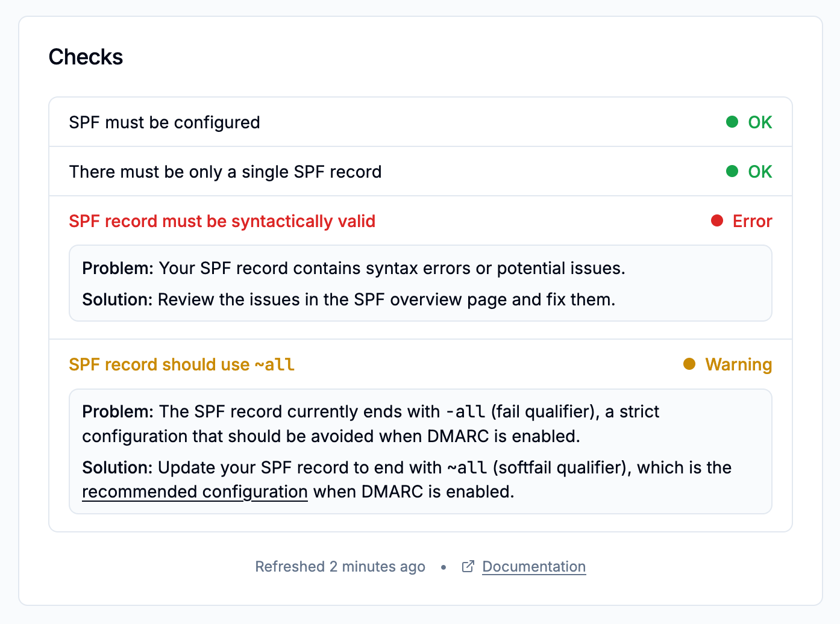Click the OK status of SPF configured check
The width and height of the screenshot is (840, 624).
point(760,122)
